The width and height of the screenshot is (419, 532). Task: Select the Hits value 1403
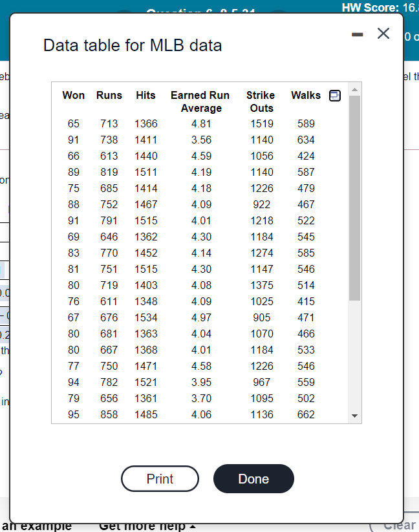coord(146,285)
